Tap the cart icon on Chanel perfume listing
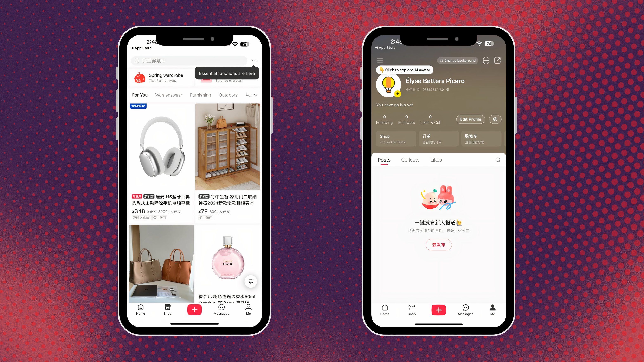The image size is (644, 362). coord(250,282)
